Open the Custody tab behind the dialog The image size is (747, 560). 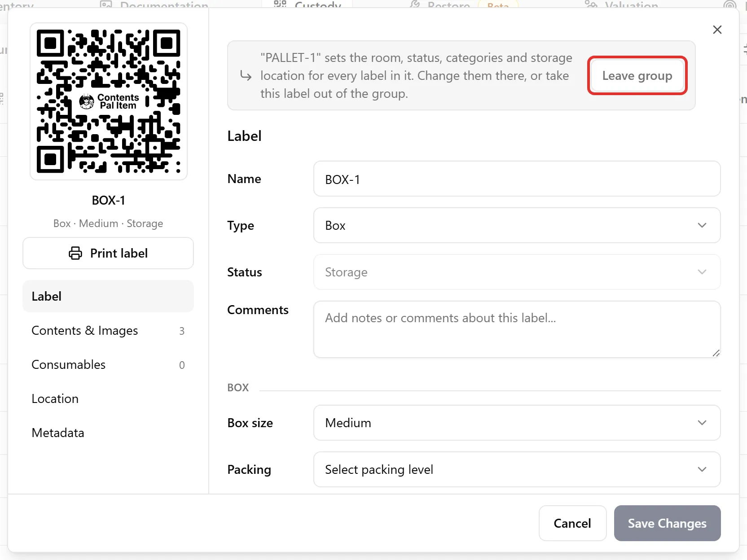pos(308,5)
